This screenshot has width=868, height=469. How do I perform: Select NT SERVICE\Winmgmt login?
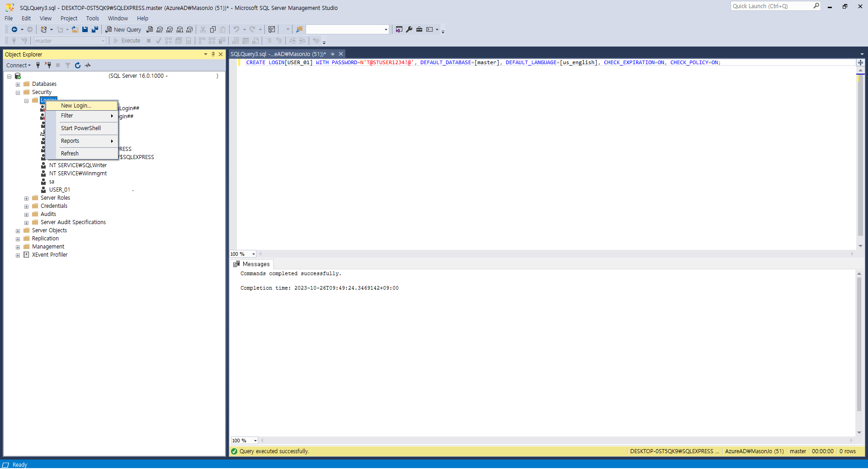click(78, 174)
